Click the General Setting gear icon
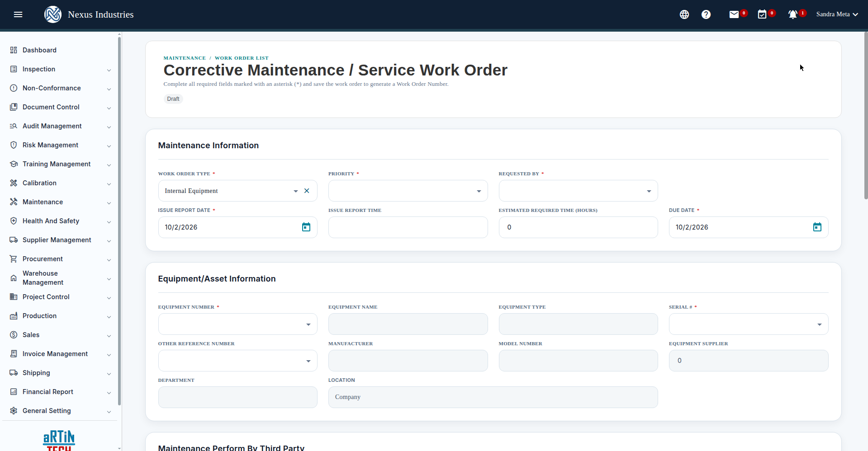This screenshot has height=451, width=868. 14,411
